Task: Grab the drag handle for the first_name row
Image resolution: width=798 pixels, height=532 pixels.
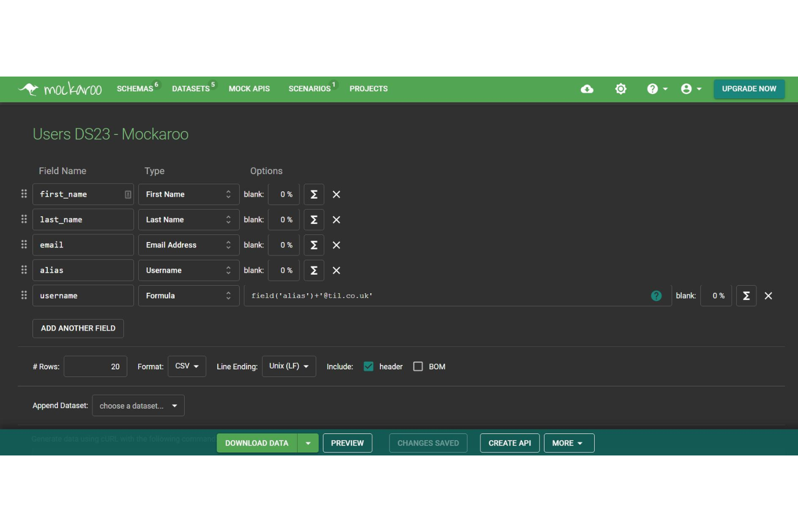Action: point(24,194)
